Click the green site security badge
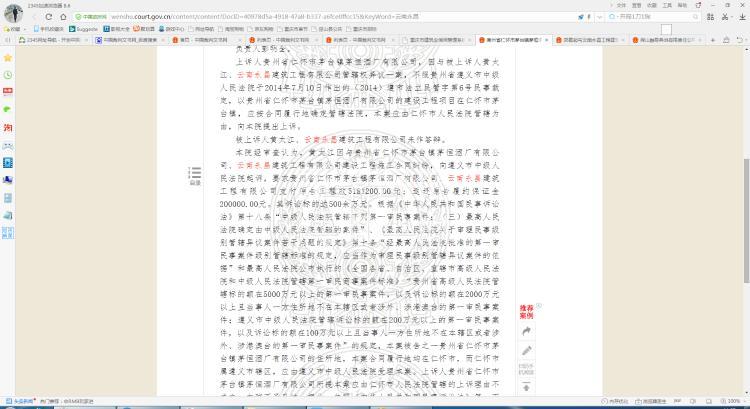Screen dimensions: 750x409 91,17
